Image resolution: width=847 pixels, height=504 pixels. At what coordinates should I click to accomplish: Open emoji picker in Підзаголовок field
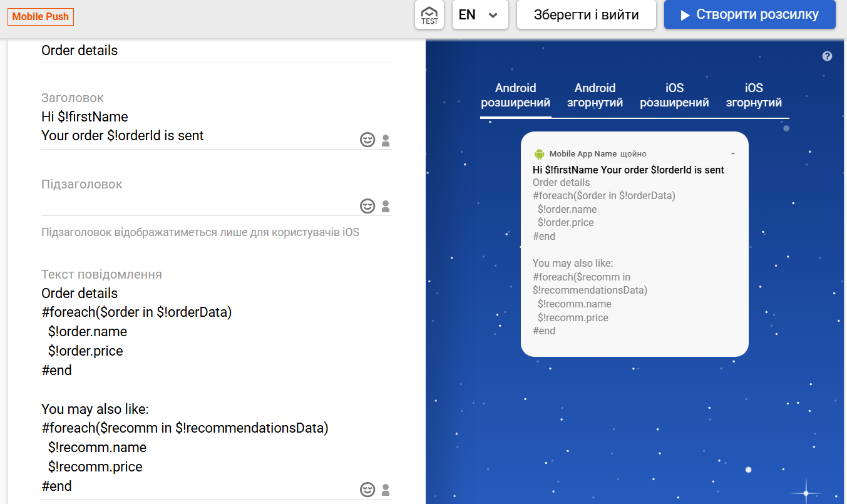tap(367, 206)
